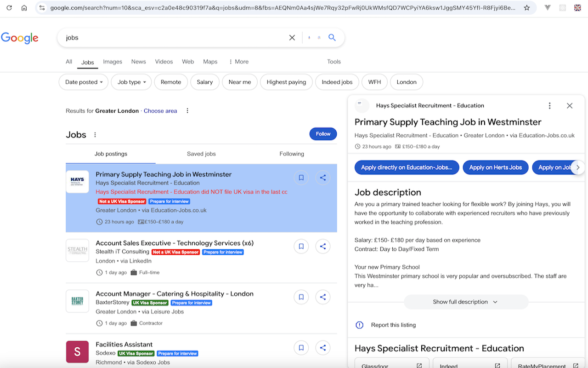Reload the page with the browser refresh icon

(9, 8)
